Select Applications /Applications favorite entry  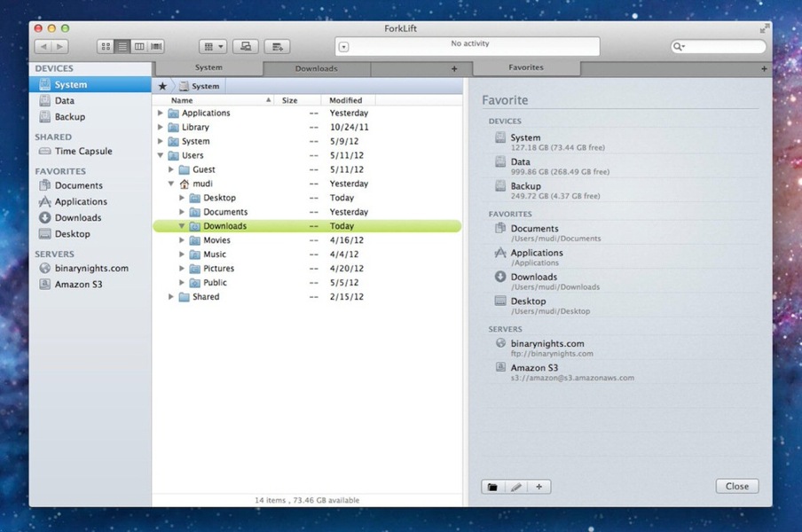621,257
